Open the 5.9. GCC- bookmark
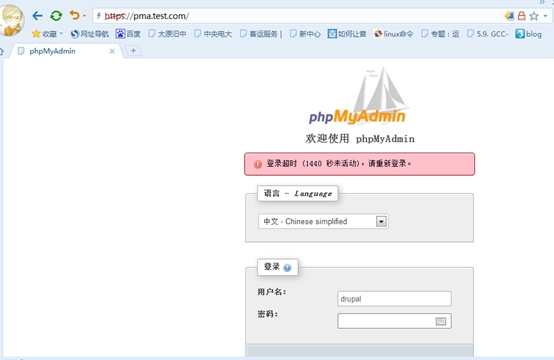The height and width of the screenshot is (360, 554). click(487, 34)
